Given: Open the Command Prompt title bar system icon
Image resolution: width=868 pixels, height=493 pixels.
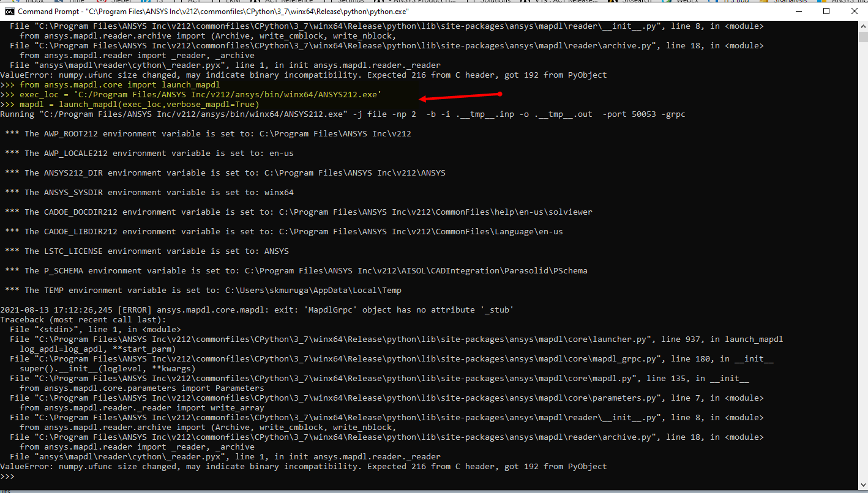Looking at the screenshot, I should click(10, 12).
